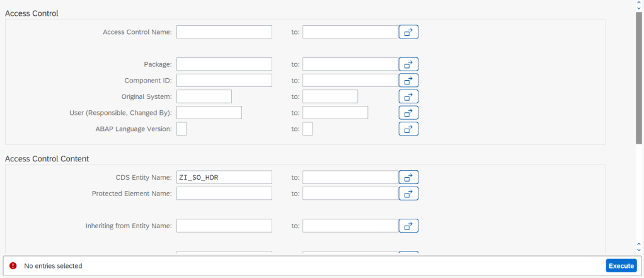The image size is (644, 278).
Task: Focus the Access Control Name input field
Action: pyautogui.click(x=224, y=32)
